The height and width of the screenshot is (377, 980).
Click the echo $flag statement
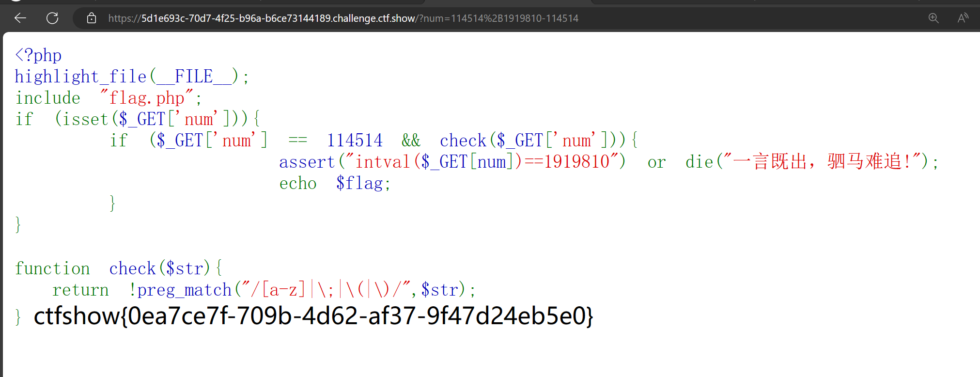(335, 183)
